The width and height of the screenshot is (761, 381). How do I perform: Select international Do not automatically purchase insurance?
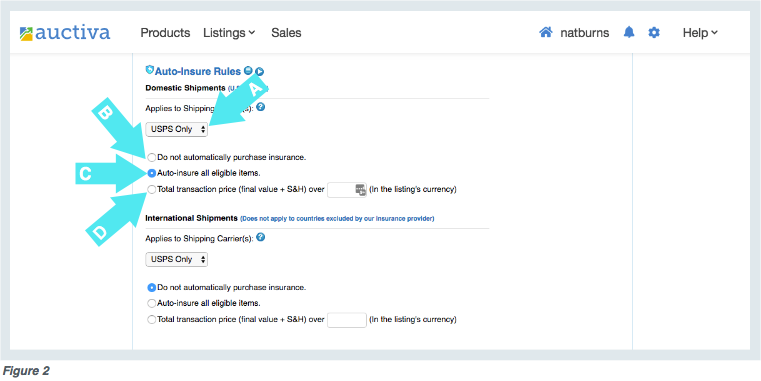152,287
